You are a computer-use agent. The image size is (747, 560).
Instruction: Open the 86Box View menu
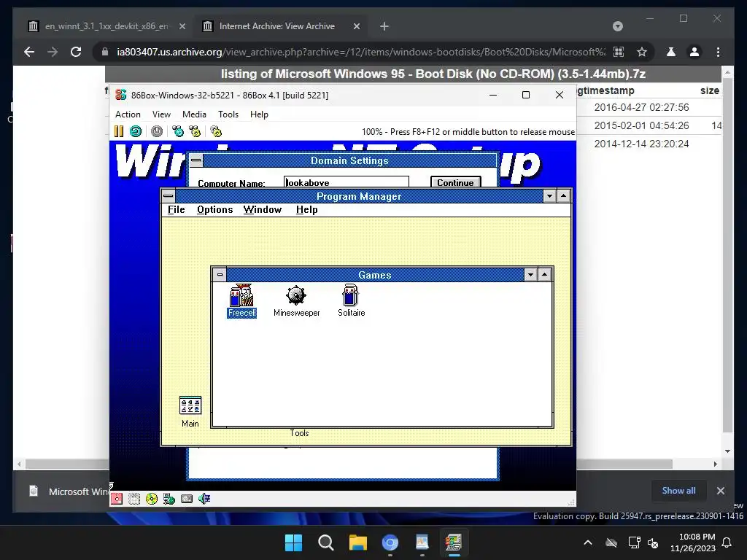pos(161,114)
